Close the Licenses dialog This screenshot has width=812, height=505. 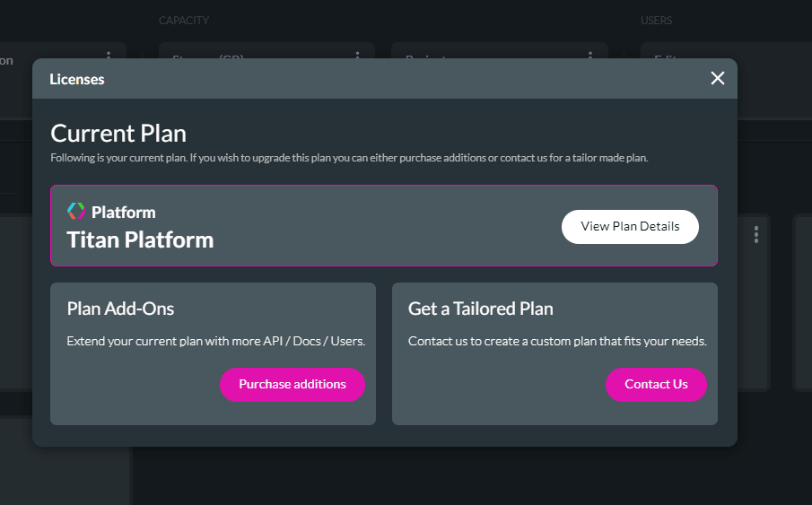(718, 78)
